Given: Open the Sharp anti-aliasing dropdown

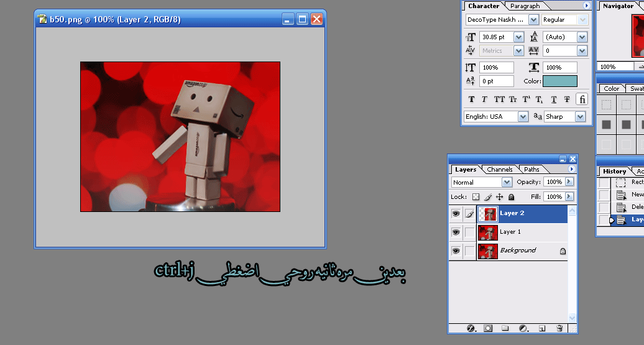Looking at the screenshot, I should click(581, 116).
